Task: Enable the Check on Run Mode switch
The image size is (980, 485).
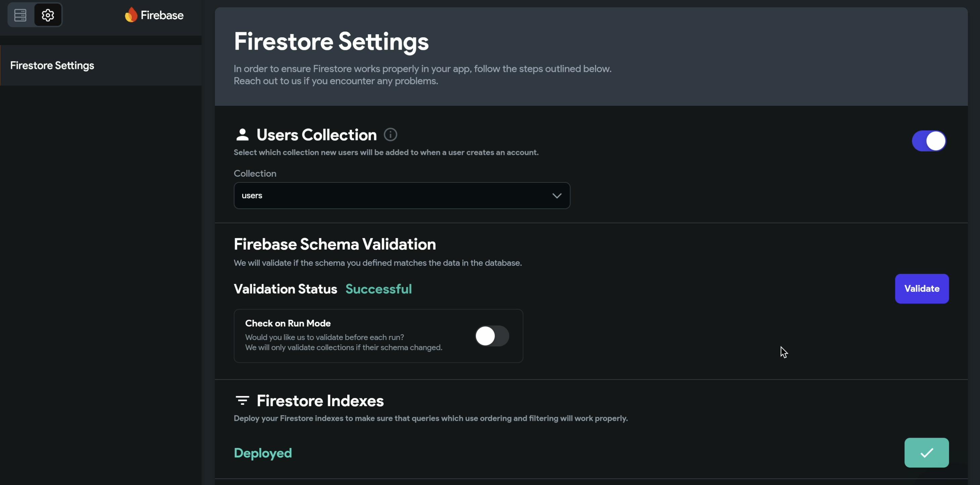Action: pyautogui.click(x=492, y=336)
